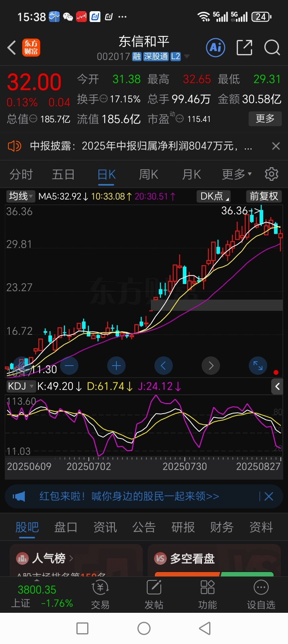The width and height of the screenshot is (288, 644).
Task: Open 交易 in bottom bar
Action: [x=100, y=595]
